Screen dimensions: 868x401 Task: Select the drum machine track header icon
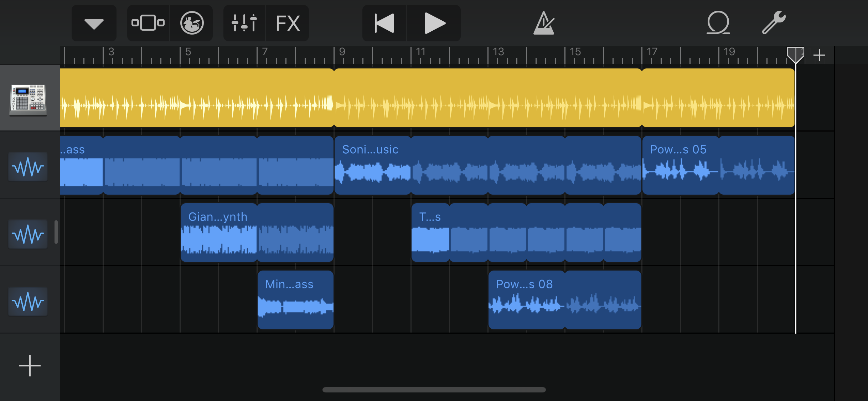28,98
